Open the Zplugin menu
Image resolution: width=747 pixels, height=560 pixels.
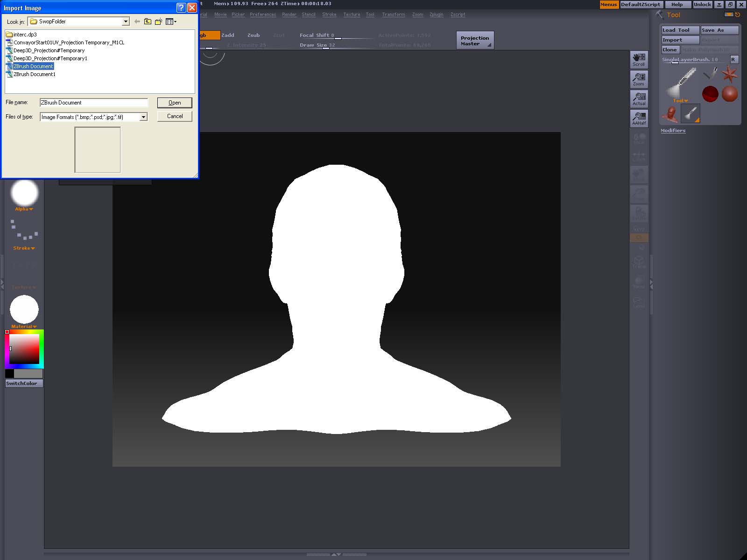[436, 14]
